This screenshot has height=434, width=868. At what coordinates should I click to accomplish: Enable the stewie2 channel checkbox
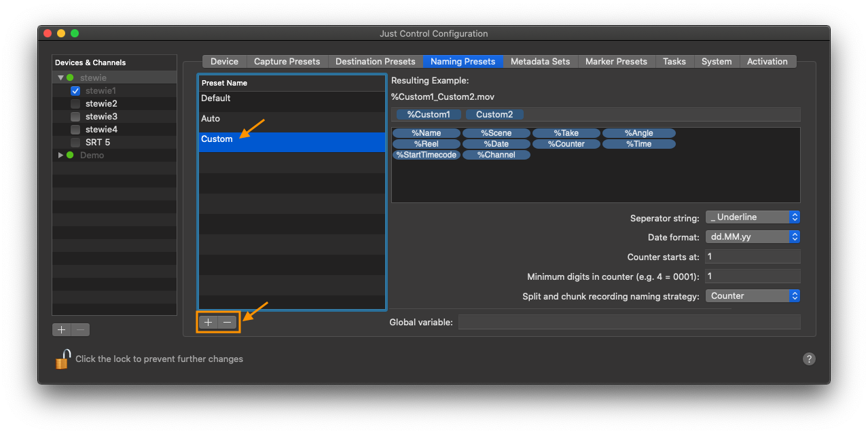75,103
